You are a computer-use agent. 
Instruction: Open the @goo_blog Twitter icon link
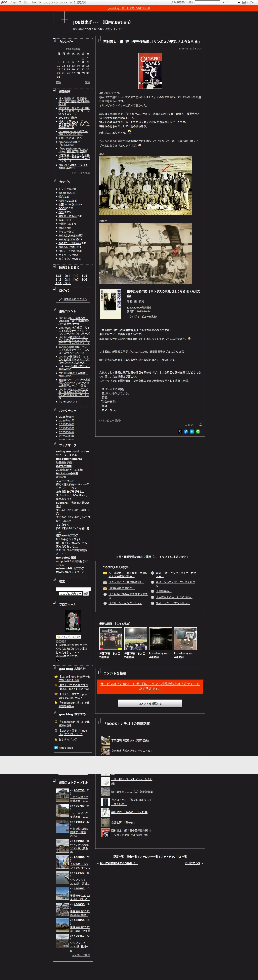[56, 747]
